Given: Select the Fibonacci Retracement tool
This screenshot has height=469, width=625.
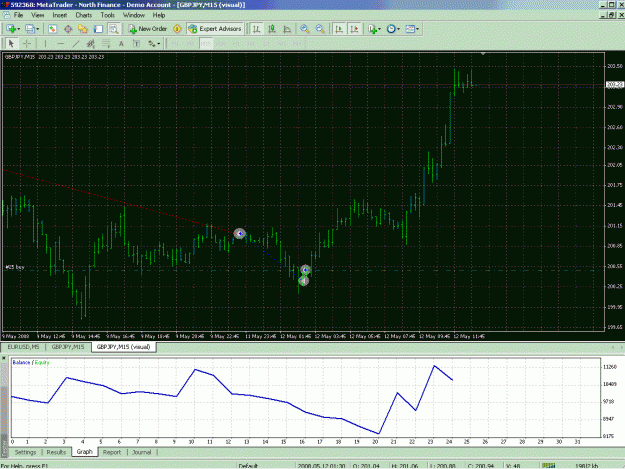Looking at the screenshot, I should (x=106, y=43).
